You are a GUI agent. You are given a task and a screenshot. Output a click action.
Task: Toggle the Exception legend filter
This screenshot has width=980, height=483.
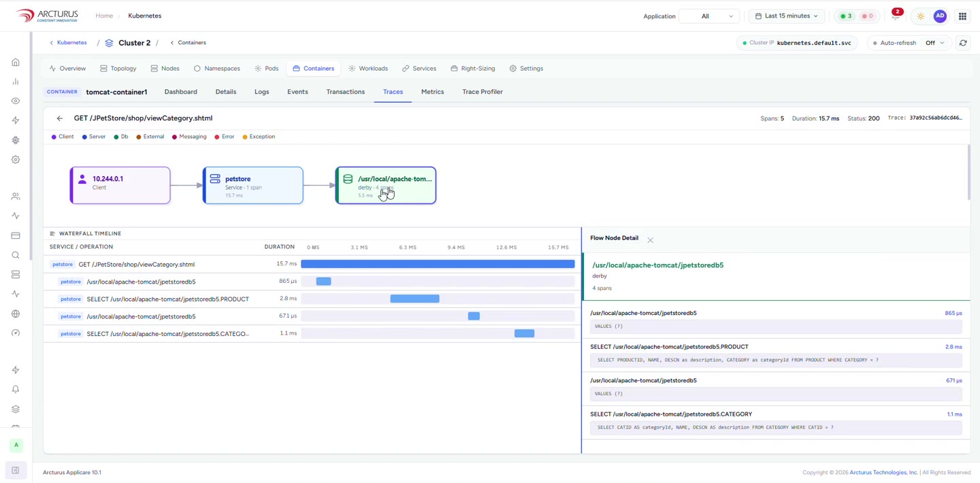[259, 137]
